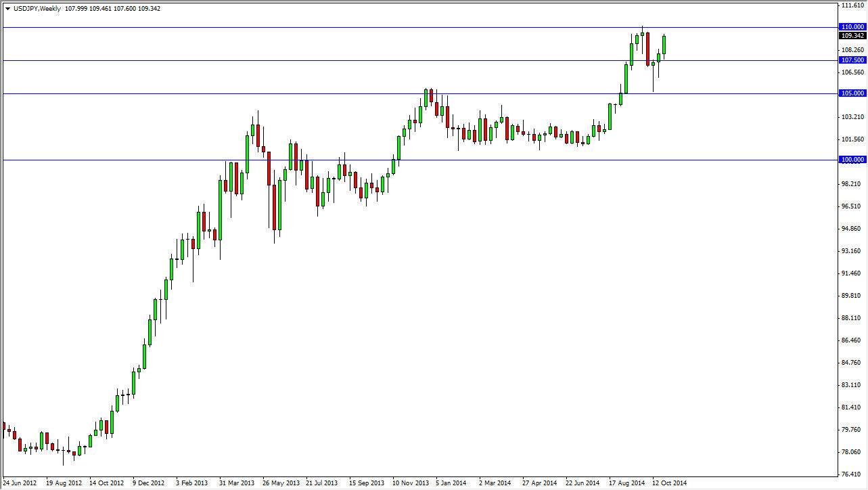Select the 100.000 horizontal support line label
This screenshot has height=490, width=868.
(x=852, y=159)
